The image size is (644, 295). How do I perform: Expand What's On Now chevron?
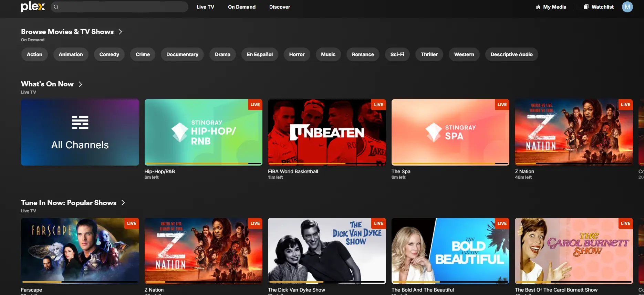tap(80, 84)
